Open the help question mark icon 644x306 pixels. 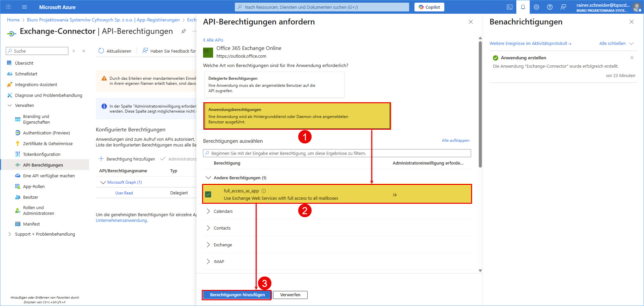(550, 7)
